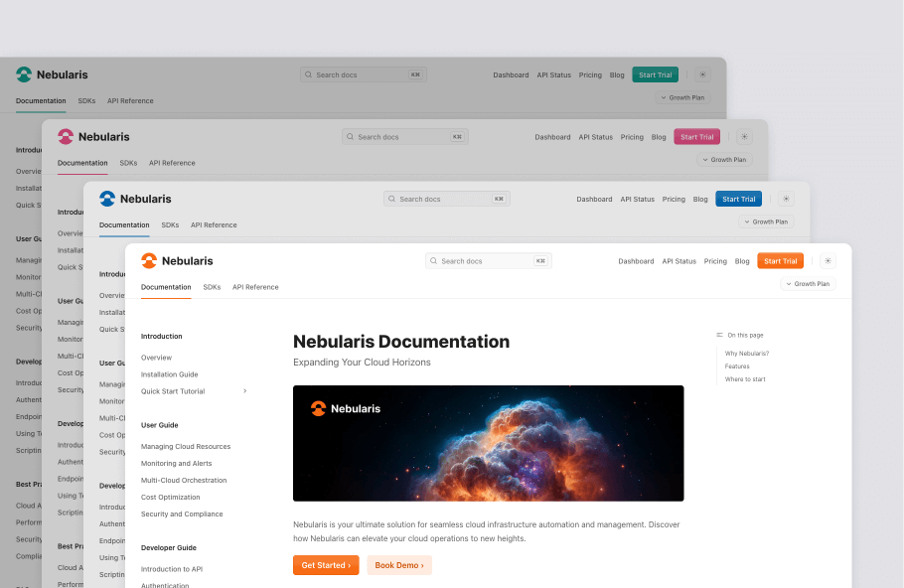Click inside the 'Search docs' input field
This screenshot has width=904, height=588.
(487, 260)
